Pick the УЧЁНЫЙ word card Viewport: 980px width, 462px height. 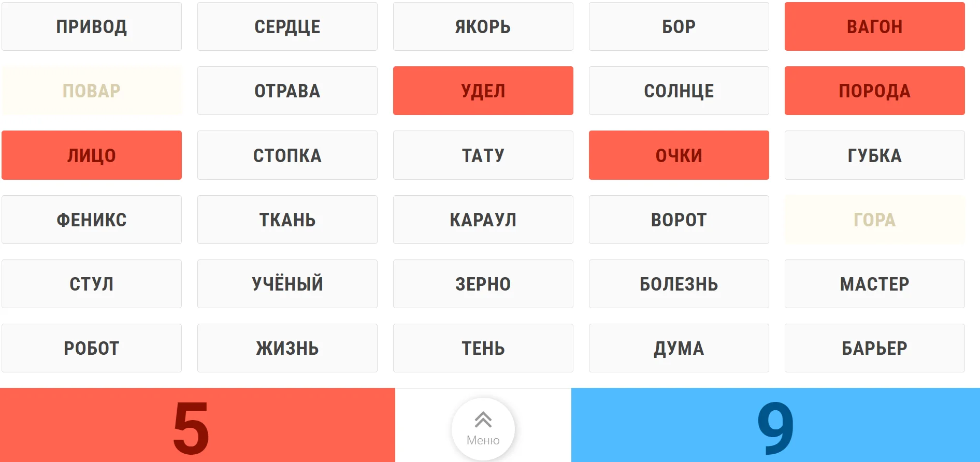pos(287,284)
